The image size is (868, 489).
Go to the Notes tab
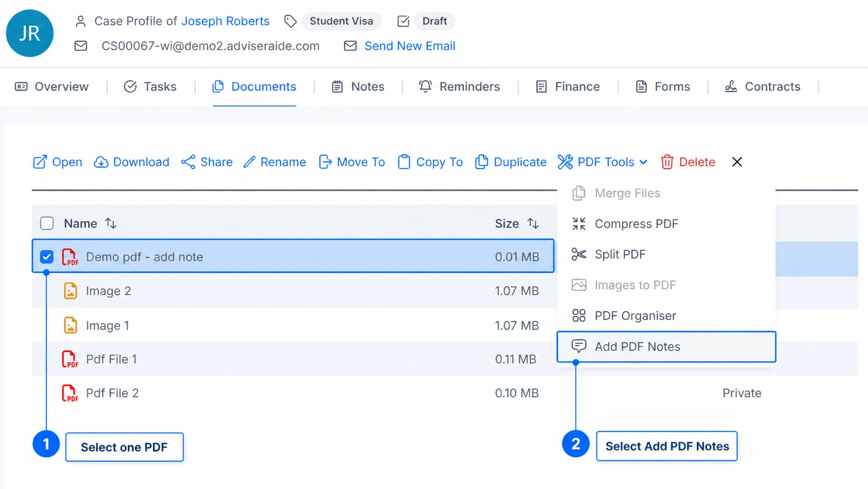click(358, 87)
